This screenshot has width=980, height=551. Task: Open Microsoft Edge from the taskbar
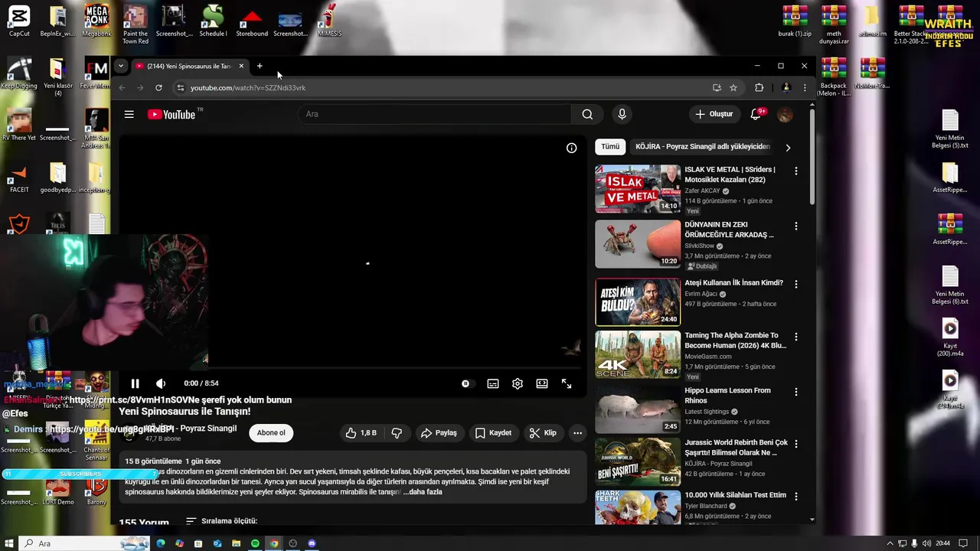161,543
